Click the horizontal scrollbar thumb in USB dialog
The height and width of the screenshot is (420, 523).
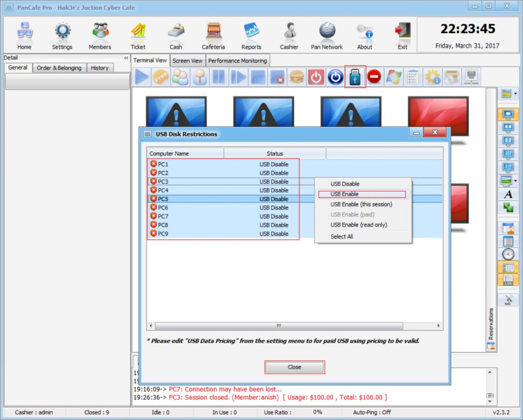[x=279, y=326]
